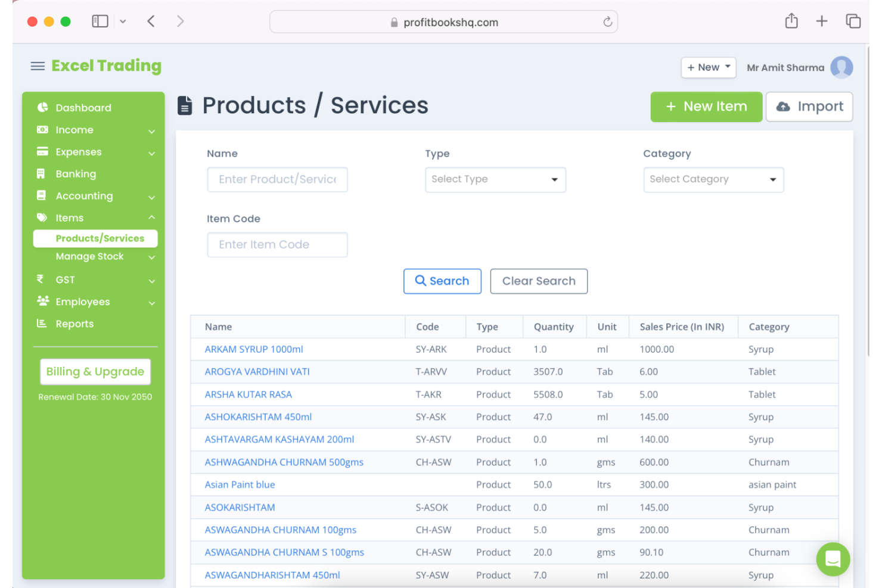
Task: Open the Reports chart icon
Action: pos(42,323)
